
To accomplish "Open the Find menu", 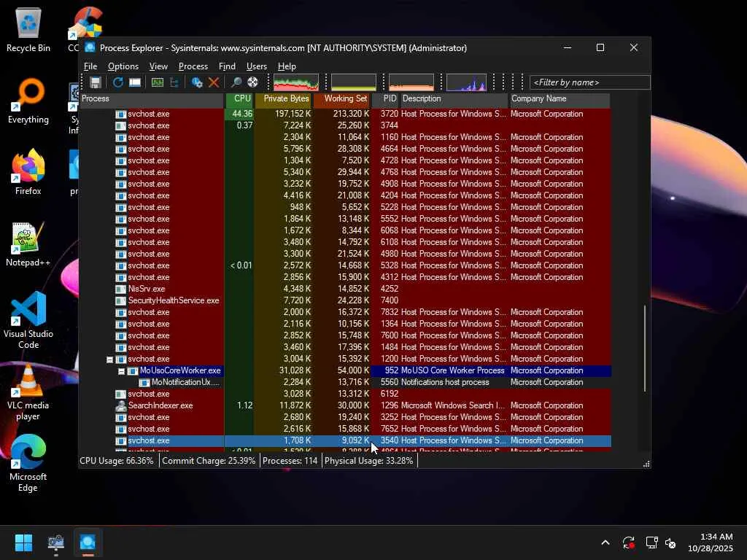I will click(227, 66).
